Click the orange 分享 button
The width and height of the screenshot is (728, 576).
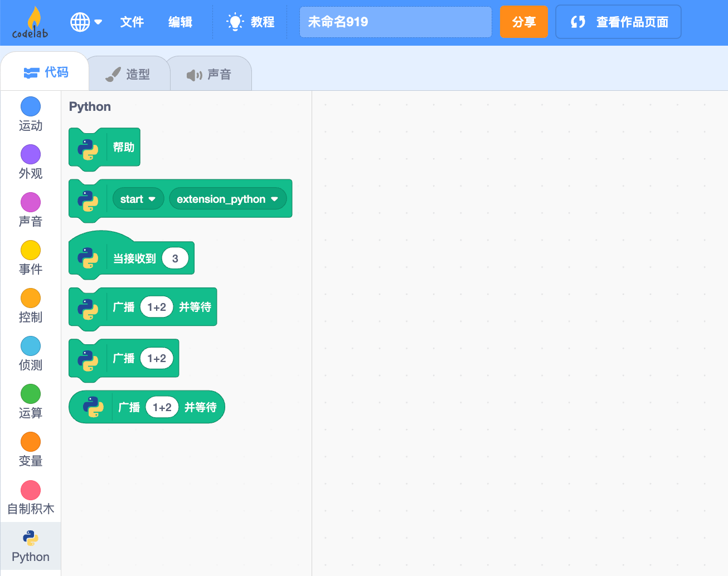click(x=523, y=22)
